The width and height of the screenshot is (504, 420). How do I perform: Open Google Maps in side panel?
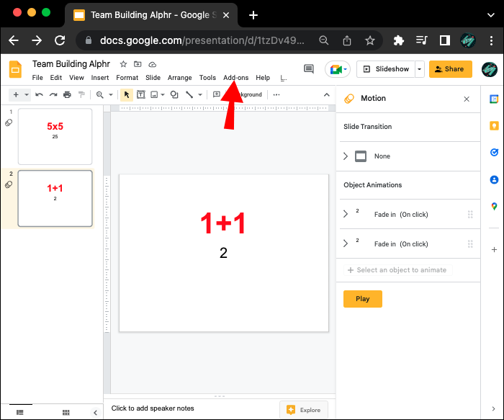(494, 207)
